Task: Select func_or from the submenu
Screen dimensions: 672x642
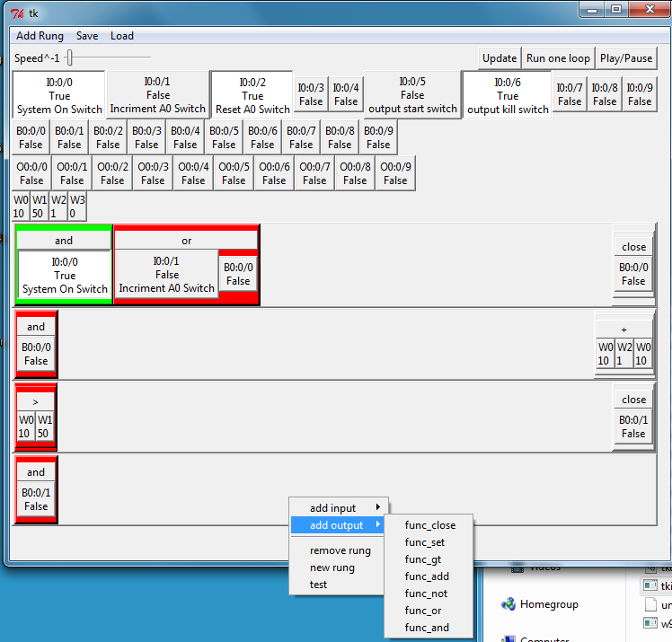Action: tap(429, 611)
